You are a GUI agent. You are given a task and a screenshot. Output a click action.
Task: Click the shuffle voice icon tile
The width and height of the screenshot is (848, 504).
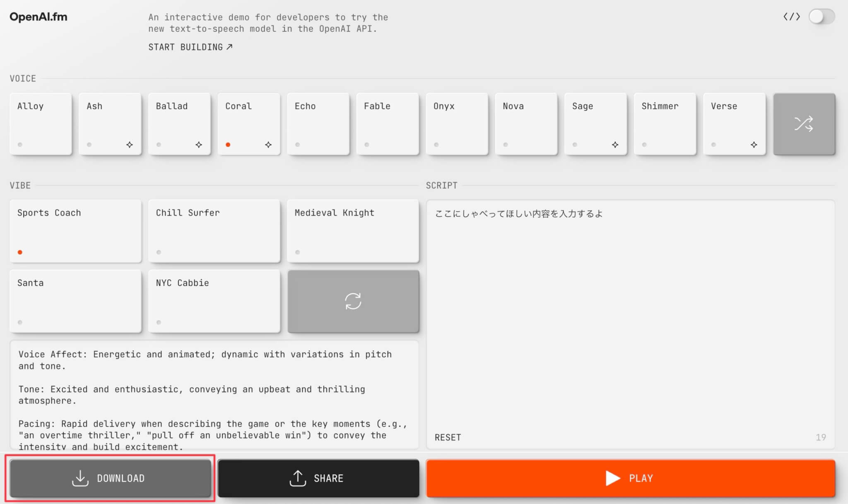pos(804,124)
